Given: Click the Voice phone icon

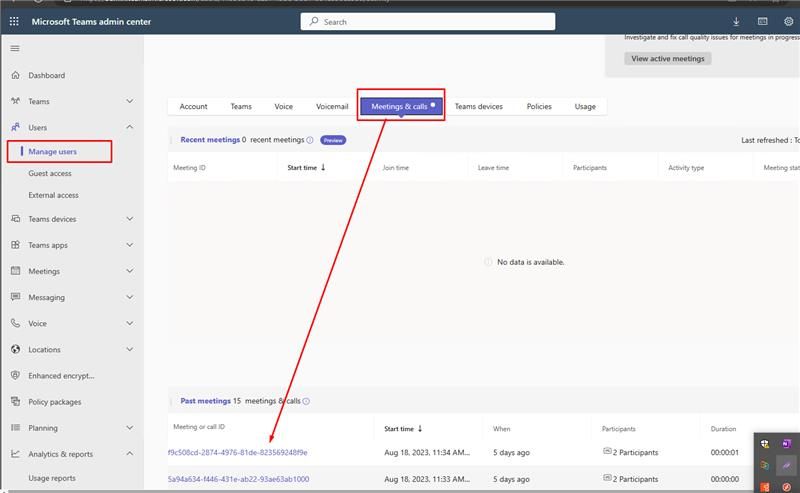Looking at the screenshot, I should click(15, 323).
